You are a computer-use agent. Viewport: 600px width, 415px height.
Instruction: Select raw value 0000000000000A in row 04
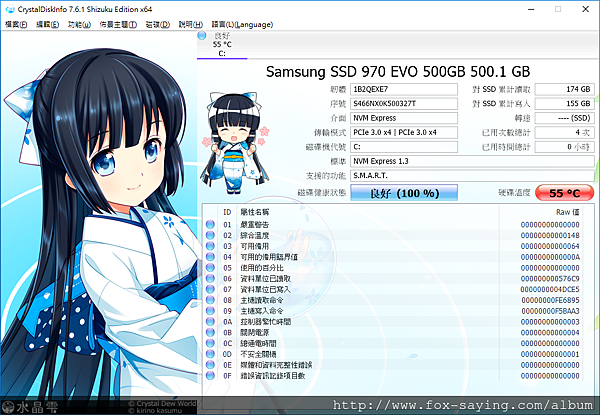pos(550,257)
